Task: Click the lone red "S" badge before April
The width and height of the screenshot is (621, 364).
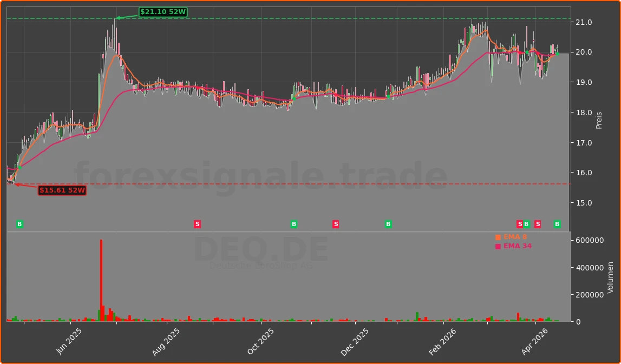Action: tap(537, 223)
